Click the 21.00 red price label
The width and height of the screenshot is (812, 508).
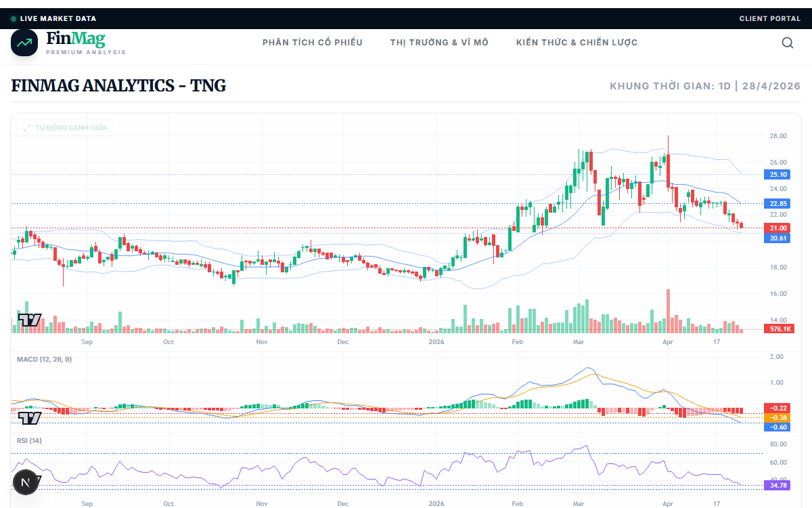778,228
